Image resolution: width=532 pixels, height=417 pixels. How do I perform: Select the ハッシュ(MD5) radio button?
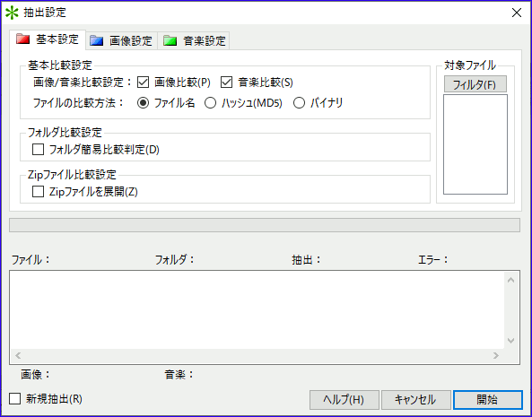coord(210,103)
